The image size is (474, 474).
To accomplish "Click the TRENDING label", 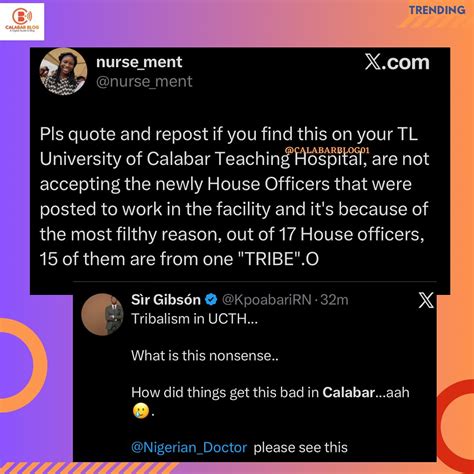I will (x=437, y=10).
